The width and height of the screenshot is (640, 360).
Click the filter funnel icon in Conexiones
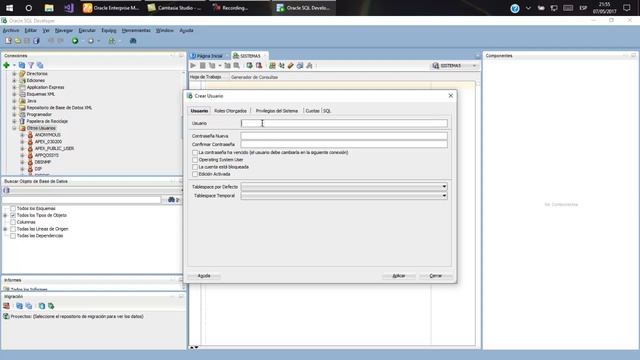click(31, 65)
